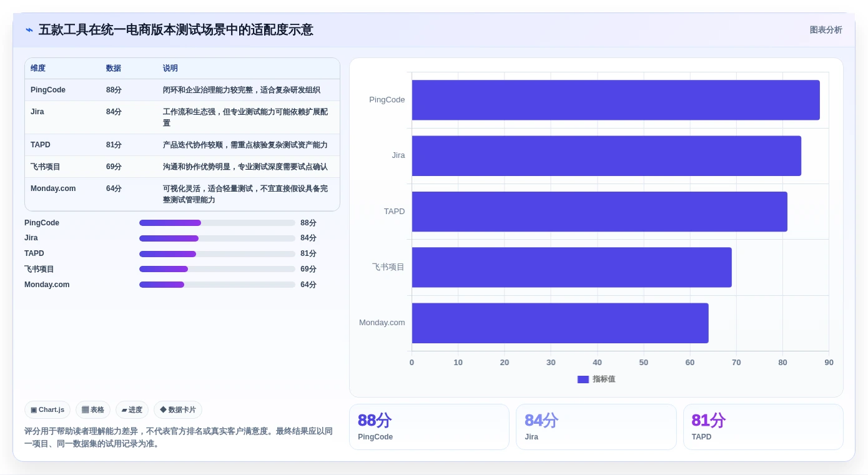Click the lightning icon beside the title
Image resolution: width=868 pixels, height=475 pixels.
pos(29,30)
